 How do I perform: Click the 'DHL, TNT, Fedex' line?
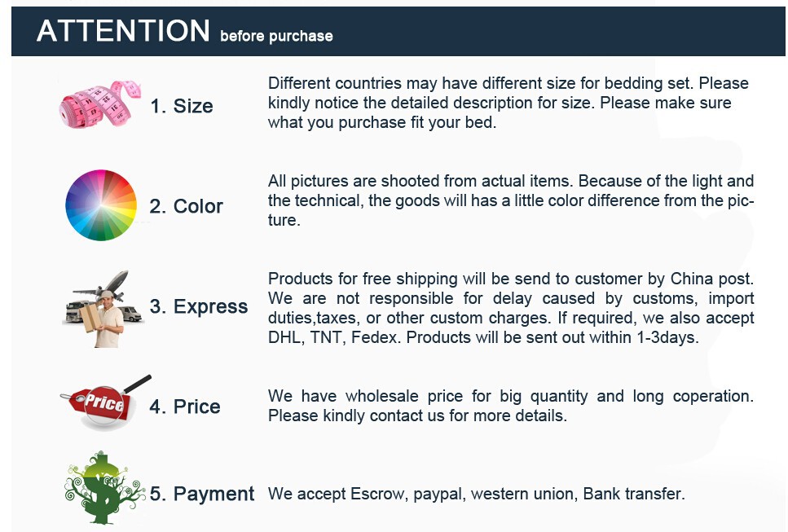(483, 337)
